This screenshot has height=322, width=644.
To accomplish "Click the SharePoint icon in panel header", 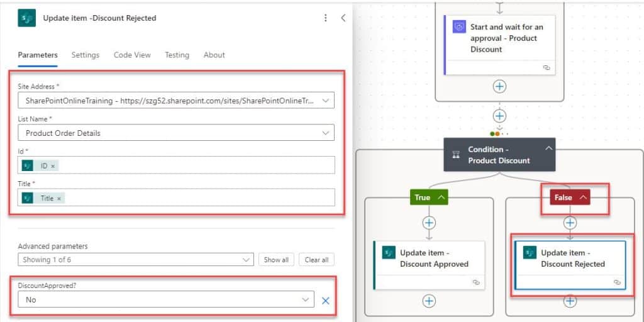I will 26,18.
